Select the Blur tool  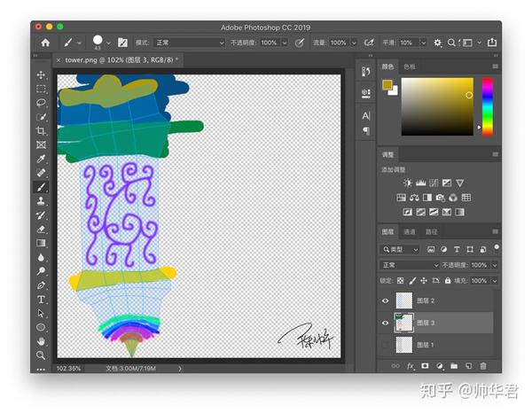(41, 257)
